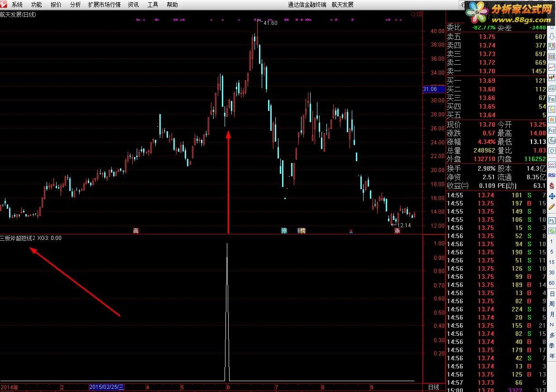Click the RSI indicator icon
556x392 pixels.
click(x=551, y=175)
